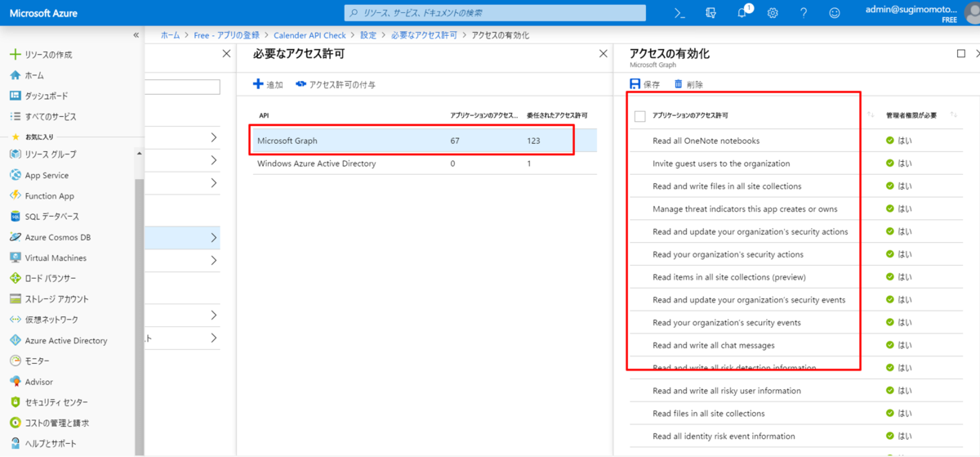Screen dimensions: 980x457
Task: Click リソースの作成 plus item
Action: point(41,55)
